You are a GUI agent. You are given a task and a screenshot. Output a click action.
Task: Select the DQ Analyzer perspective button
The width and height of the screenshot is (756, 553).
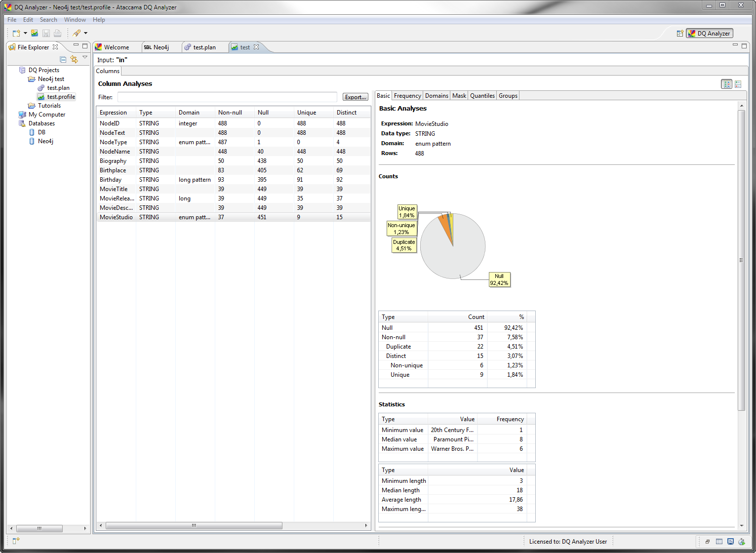click(710, 33)
